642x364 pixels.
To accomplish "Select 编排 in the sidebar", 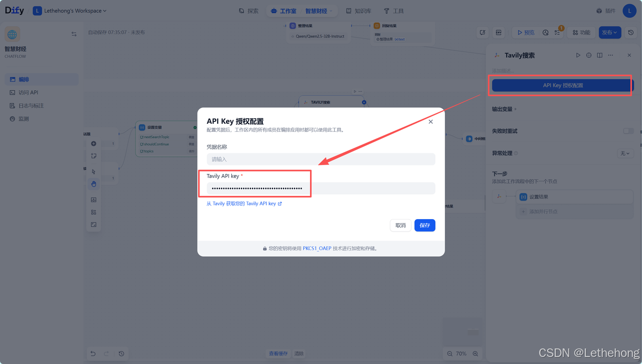I will 42,79.
